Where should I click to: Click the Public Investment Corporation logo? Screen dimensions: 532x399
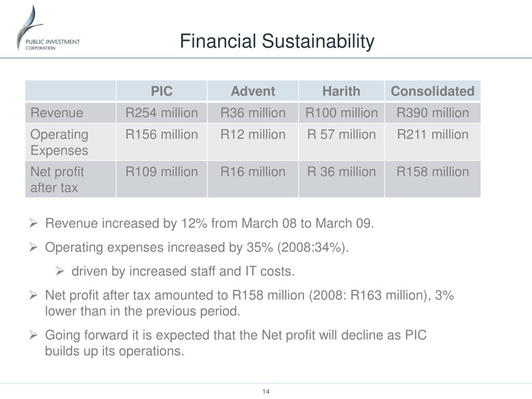coord(48,28)
